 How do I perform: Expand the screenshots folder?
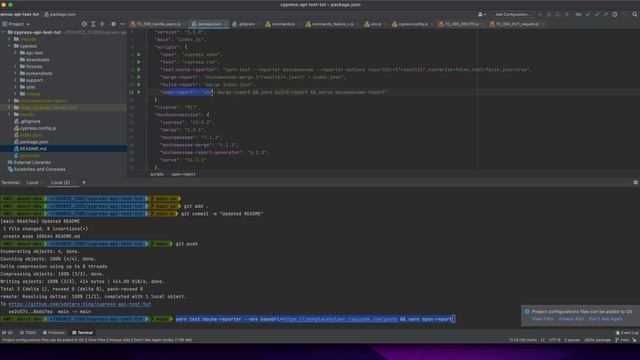point(16,73)
